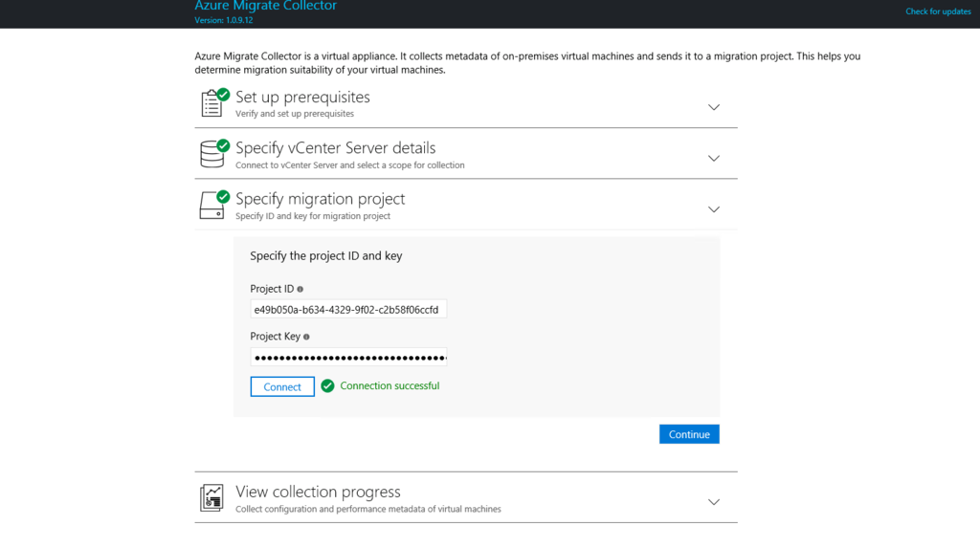The image size is (980, 548).
Task: Click the 'Project Key' label
Action: tap(275, 337)
